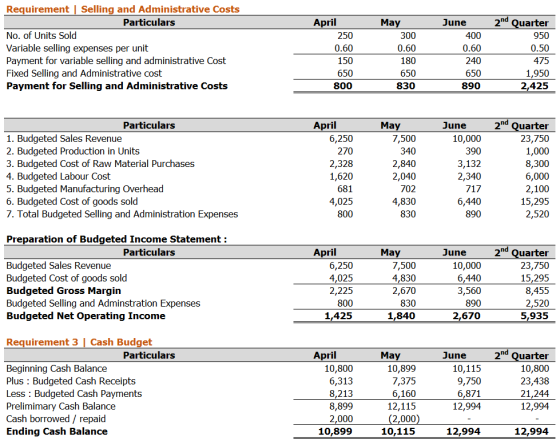Select the 'Less : Budgeted Cash Payments' label
This screenshot has height=445, width=560.
tap(74, 394)
